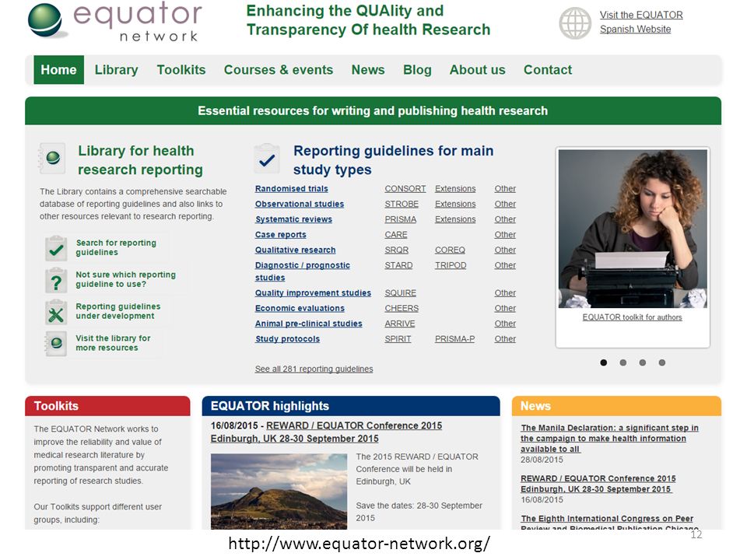Screen dimensions: 747x560
Task: Open the Observational studies link
Action: pos(299,204)
